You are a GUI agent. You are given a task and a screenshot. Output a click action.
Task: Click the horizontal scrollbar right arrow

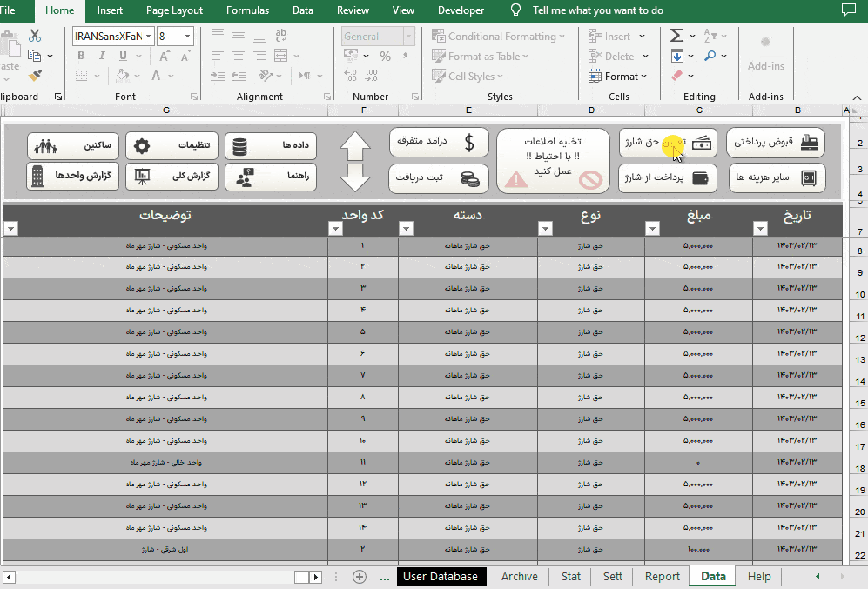click(x=315, y=577)
